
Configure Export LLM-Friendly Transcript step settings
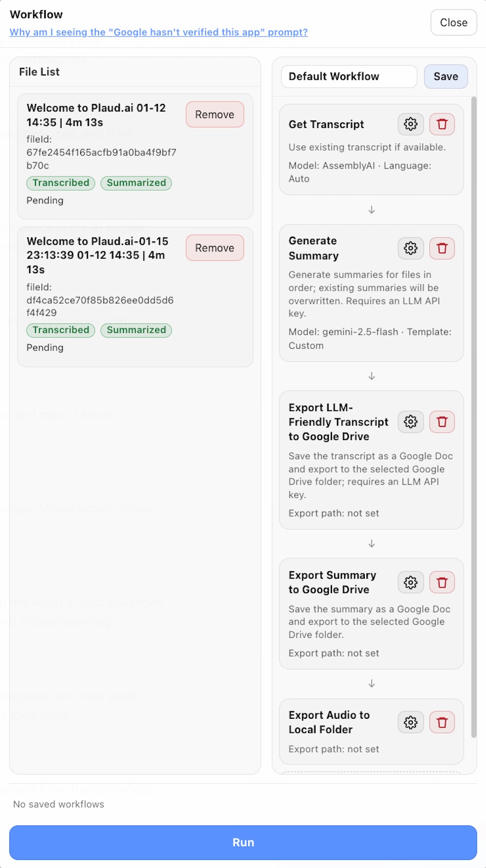(411, 422)
